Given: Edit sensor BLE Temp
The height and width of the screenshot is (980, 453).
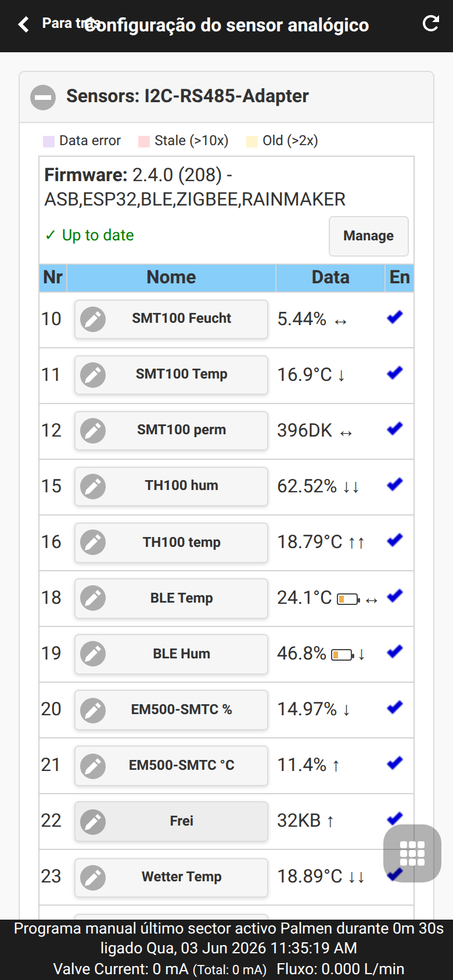Looking at the screenshot, I should click(x=171, y=598).
